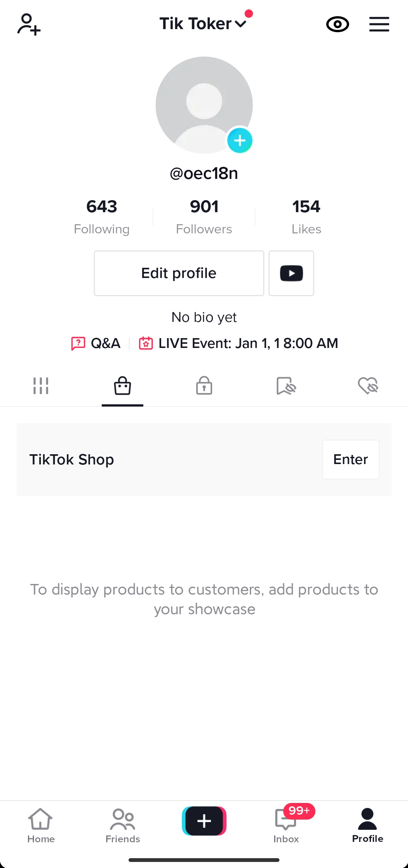Open the Inbox with 99+ badge
This screenshot has height=868, width=408.
tap(286, 824)
